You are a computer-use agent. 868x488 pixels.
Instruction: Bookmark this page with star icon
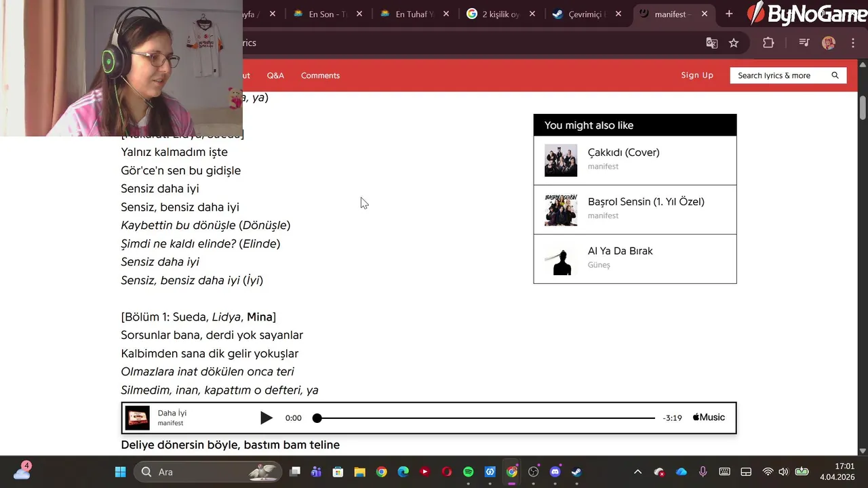click(734, 43)
